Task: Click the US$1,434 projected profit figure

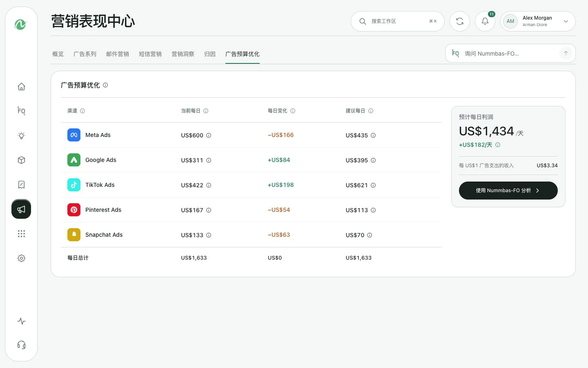Action: pos(486,131)
